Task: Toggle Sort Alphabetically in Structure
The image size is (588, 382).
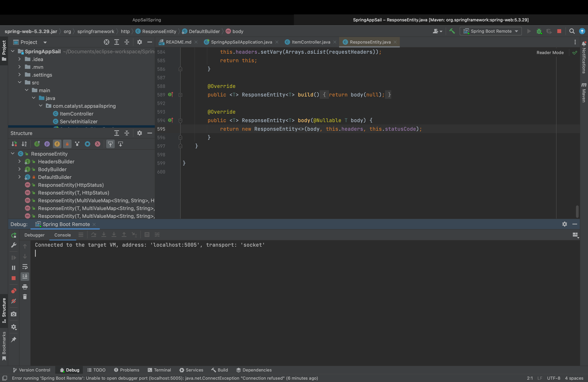Action: [24, 144]
